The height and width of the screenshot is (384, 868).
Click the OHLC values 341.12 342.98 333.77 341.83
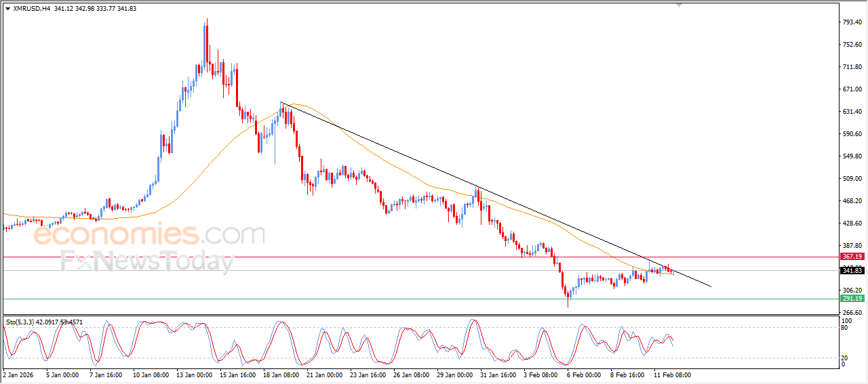tap(94, 9)
